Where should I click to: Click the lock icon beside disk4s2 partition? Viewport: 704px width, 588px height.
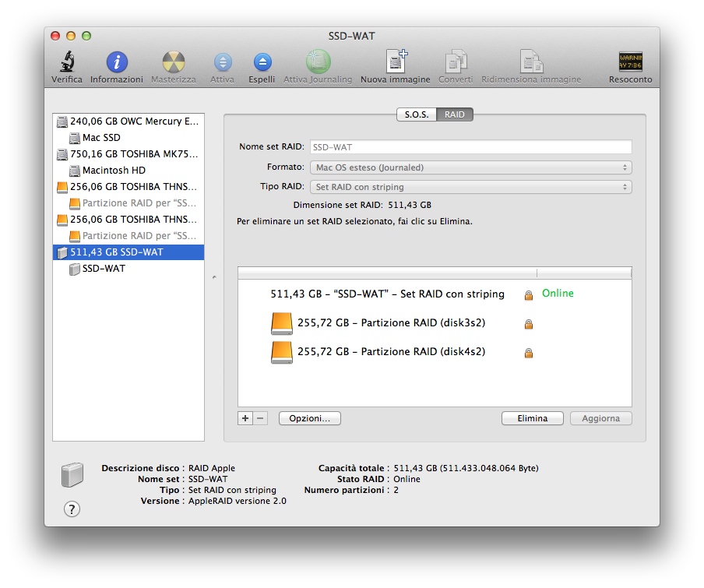(x=528, y=353)
